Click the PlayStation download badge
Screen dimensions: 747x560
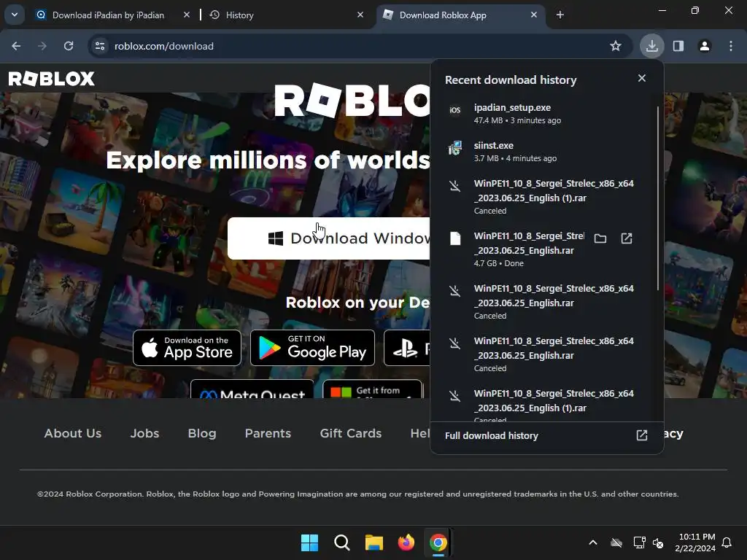coord(407,348)
